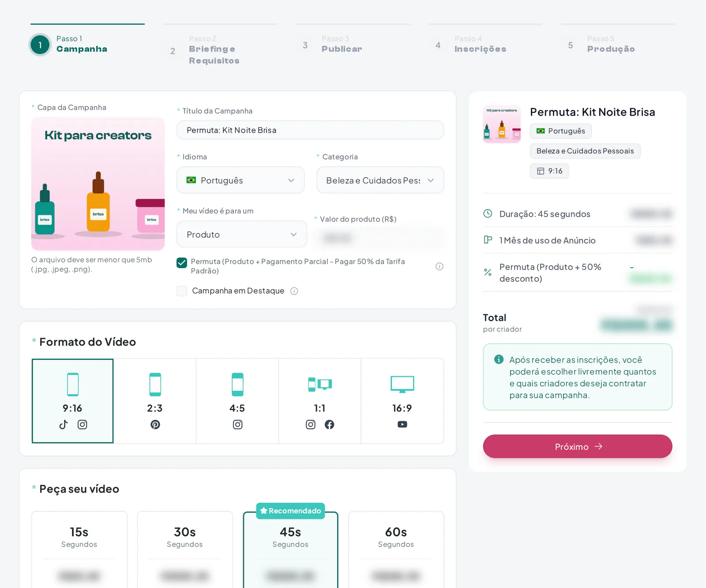This screenshot has width=706, height=588.
Task: Click the Beleza e Cuidados Pessoais tag
Action: (x=585, y=151)
